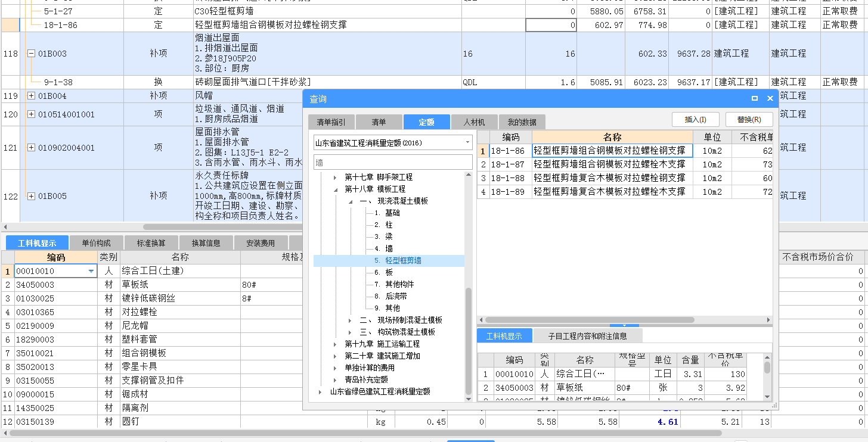868x442 pixels.
Task: Expand the 01B004 风帽 row
Action: pos(31,96)
